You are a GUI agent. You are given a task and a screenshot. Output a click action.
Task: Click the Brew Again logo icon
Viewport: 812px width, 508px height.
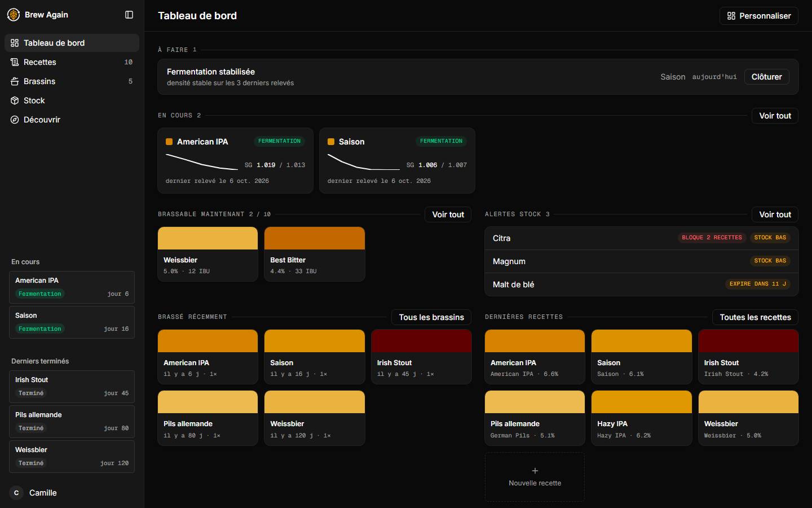[14, 15]
